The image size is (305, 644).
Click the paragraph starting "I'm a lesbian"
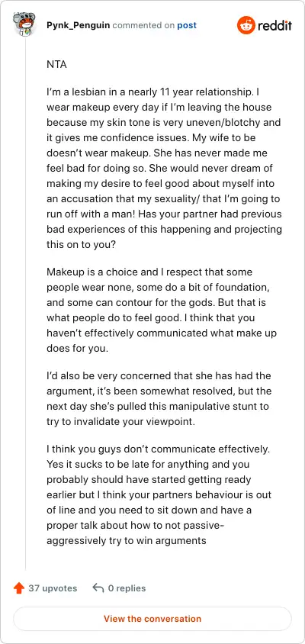[164, 168]
